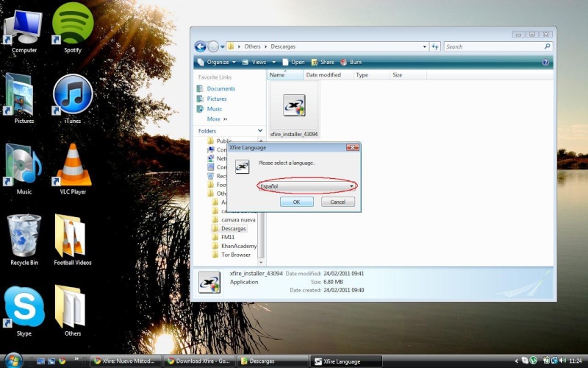This screenshot has width=588, height=368.
Task: Click the Show Desktop quick launch icon
Action: point(40,361)
